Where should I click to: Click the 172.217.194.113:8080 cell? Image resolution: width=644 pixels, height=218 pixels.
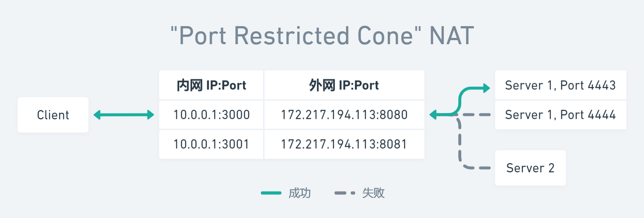pos(344,115)
